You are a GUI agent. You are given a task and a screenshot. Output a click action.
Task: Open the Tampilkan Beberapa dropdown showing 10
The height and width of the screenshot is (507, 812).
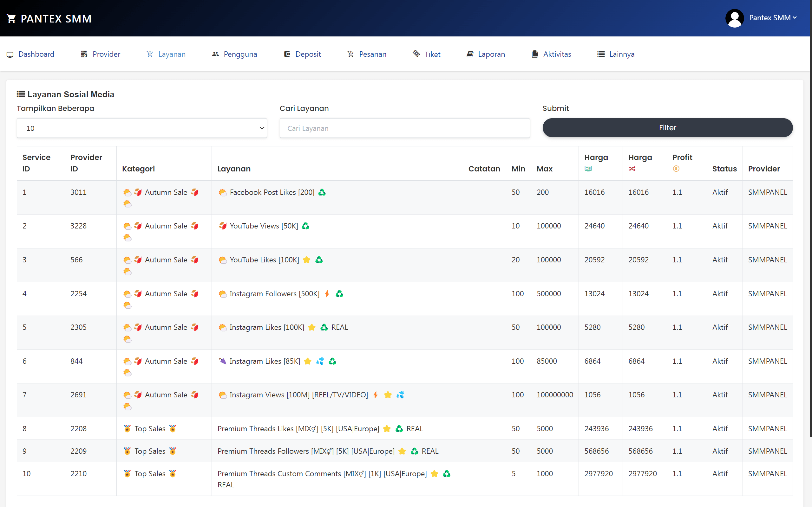pos(141,128)
